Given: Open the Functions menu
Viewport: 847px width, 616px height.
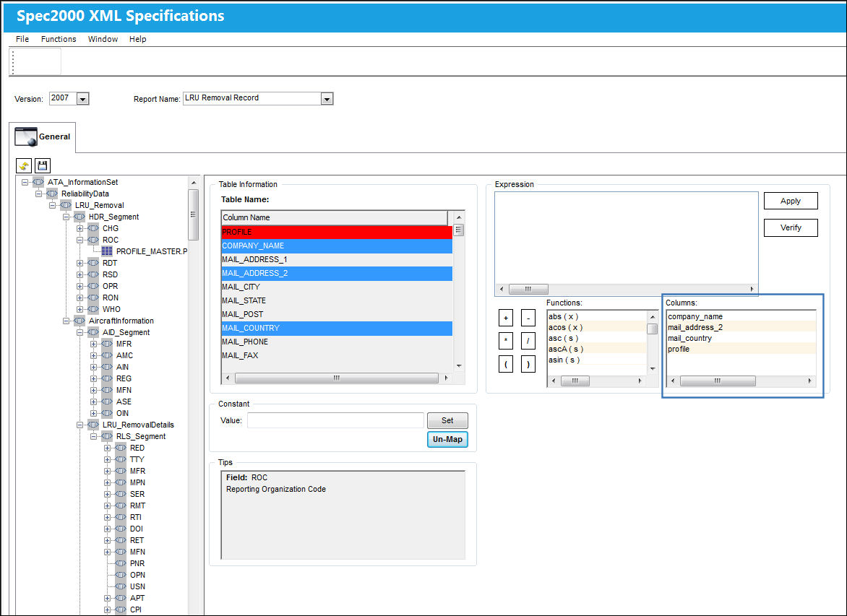Looking at the screenshot, I should [x=59, y=39].
